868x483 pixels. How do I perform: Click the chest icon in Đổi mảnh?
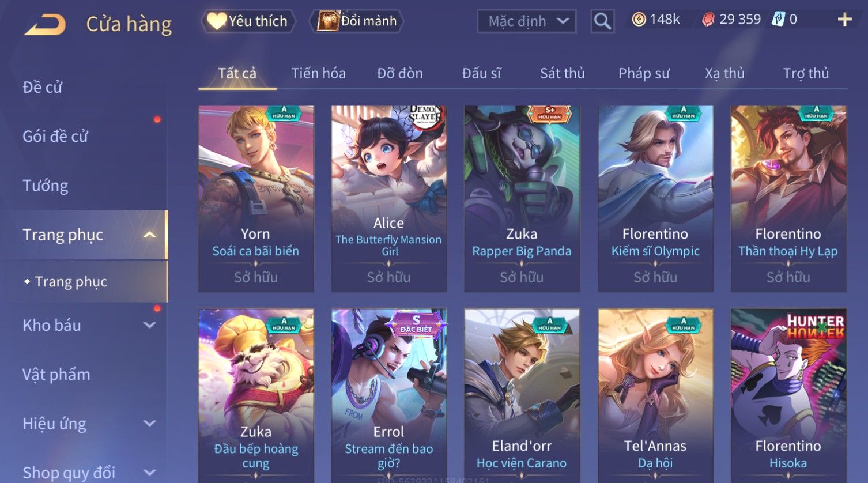pyautogui.click(x=328, y=21)
